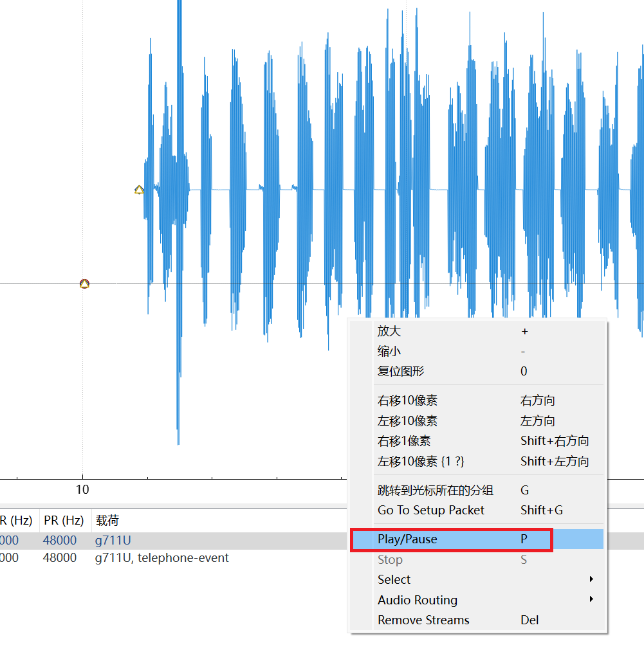Choose Remove Streams menu item
Screen dimensions: 644x668
pos(477,620)
